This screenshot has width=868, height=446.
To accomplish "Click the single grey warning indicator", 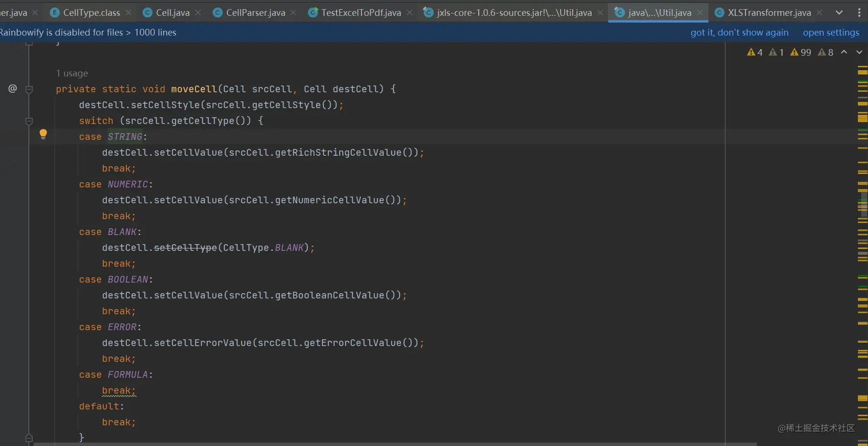I will (775, 52).
